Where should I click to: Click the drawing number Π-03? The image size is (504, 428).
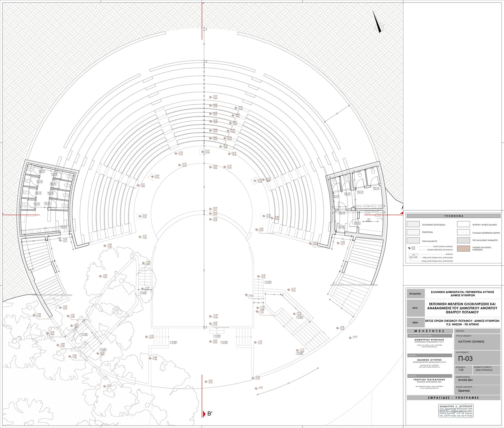pyautogui.click(x=465, y=359)
